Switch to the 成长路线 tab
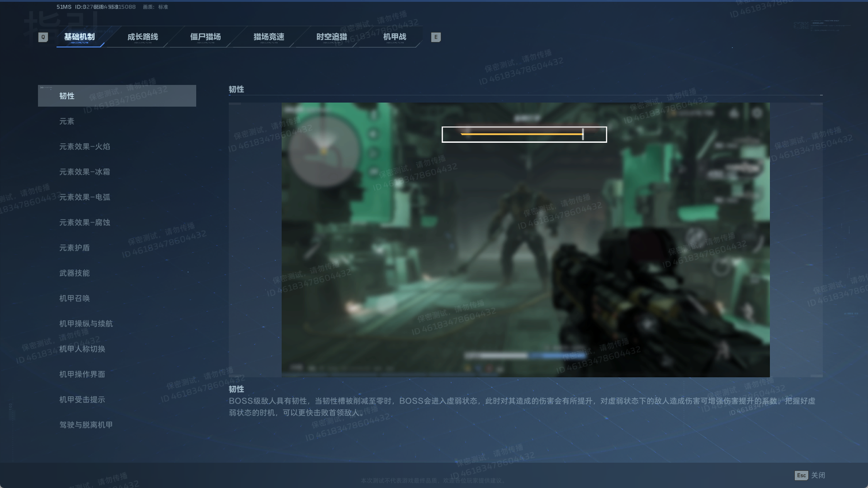The height and width of the screenshot is (488, 868). coord(142,37)
